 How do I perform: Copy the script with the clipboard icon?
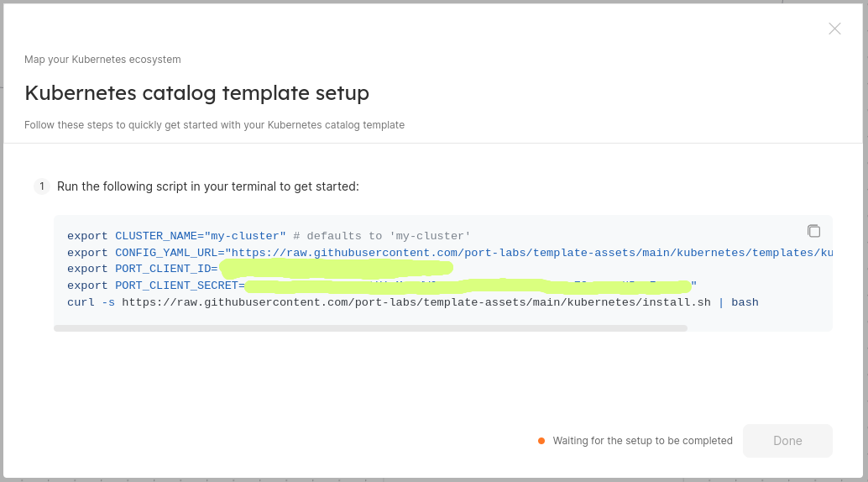(813, 231)
